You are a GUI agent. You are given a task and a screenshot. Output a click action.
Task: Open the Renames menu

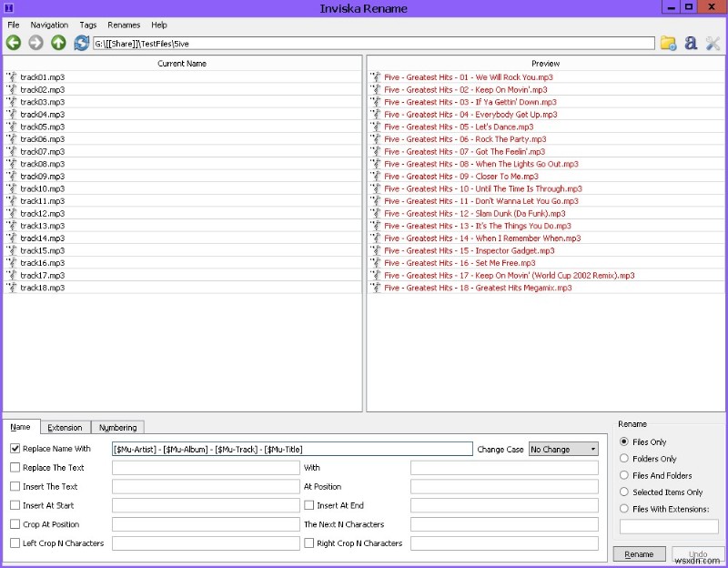[124, 25]
